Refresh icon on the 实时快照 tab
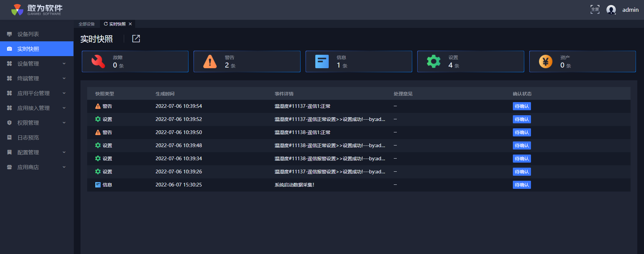Image resolution: width=644 pixels, height=254 pixels. tap(106, 24)
